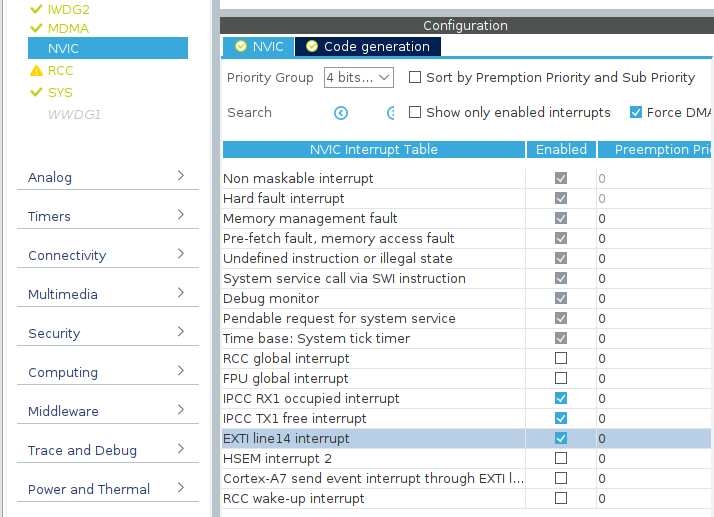
Task: Click the previous search result arrow icon
Action: pyautogui.click(x=341, y=113)
